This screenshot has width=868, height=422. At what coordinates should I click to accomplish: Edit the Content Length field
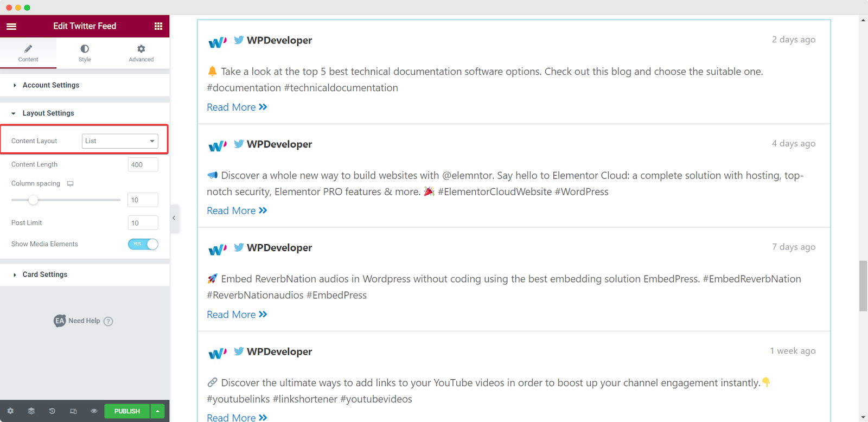point(143,164)
